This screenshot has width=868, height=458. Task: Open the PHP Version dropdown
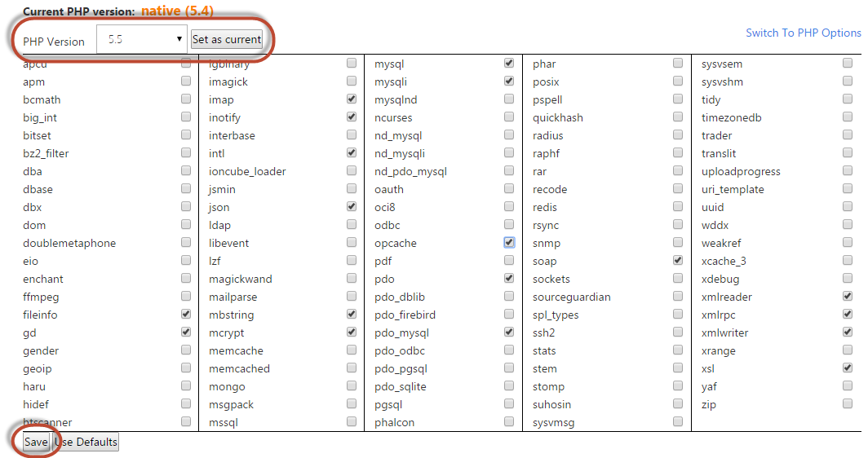[142, 39]
